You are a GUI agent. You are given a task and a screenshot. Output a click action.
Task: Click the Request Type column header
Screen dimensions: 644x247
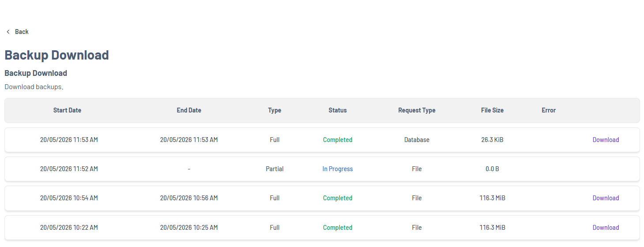click(x=417, y=110)
